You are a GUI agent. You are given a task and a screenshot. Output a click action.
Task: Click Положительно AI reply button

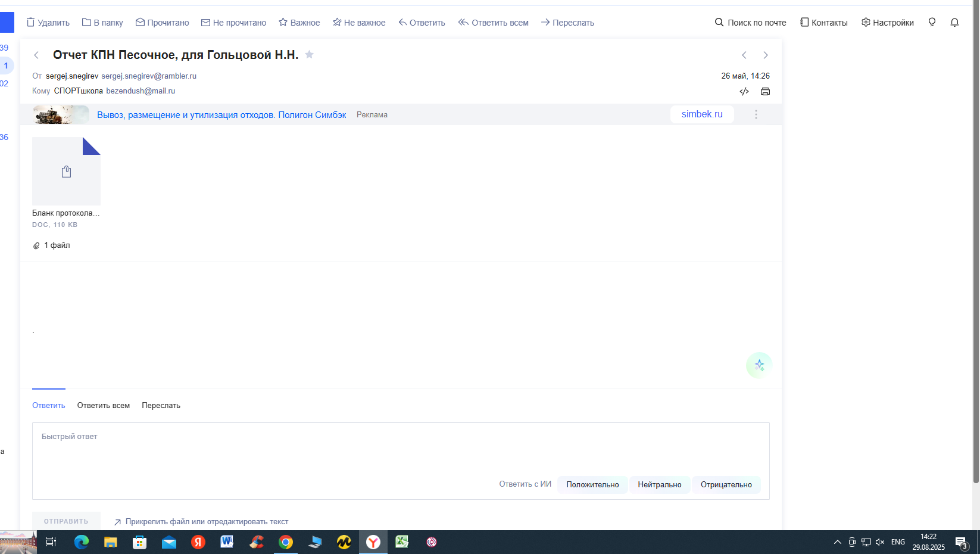(x=592, y=485)
